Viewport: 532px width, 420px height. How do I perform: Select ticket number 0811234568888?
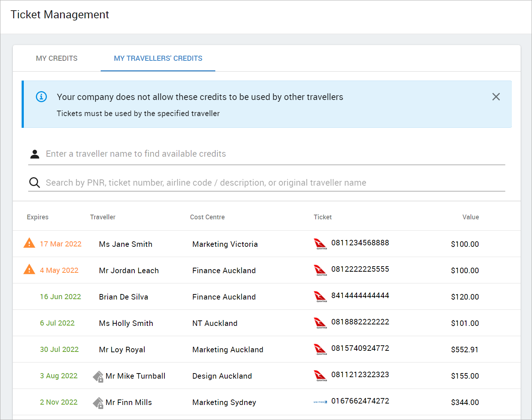[360, 243]
